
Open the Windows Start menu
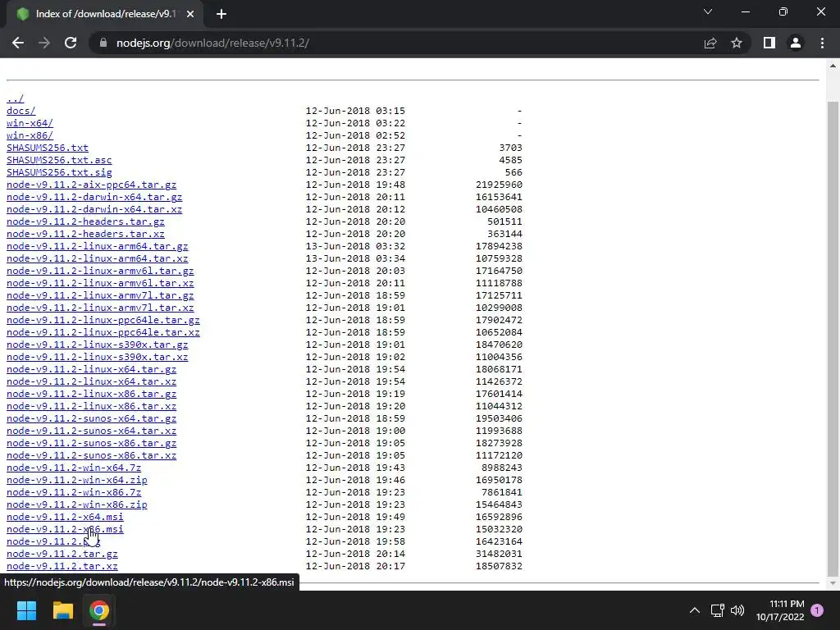26,610
